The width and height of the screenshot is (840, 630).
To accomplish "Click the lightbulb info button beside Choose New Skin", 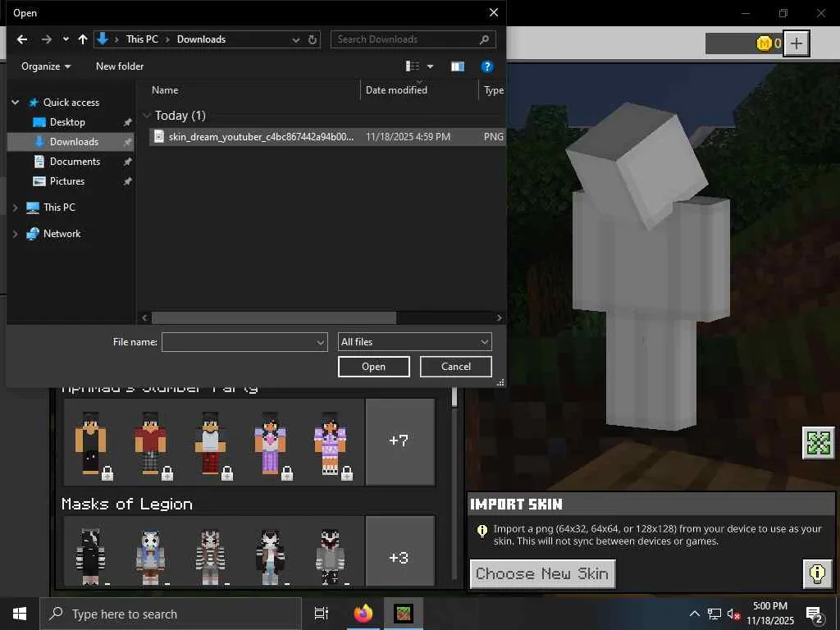I will (818, 573).
